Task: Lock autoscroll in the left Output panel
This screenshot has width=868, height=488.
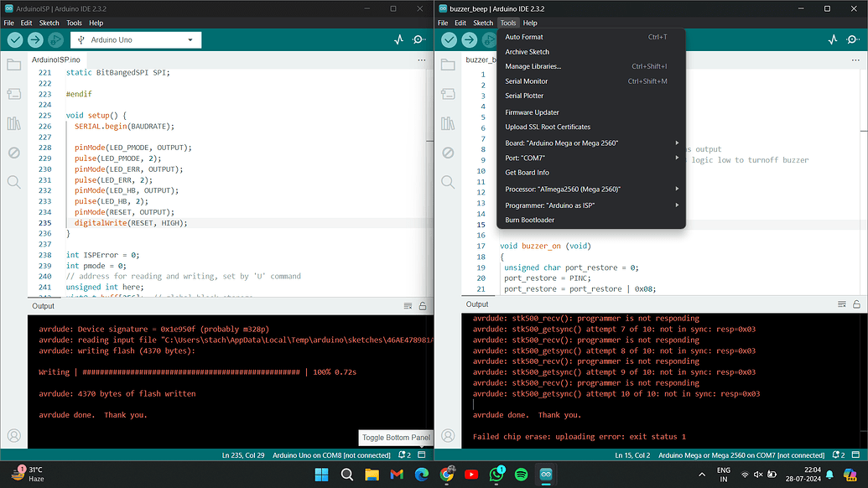Action: pos(422,305)
